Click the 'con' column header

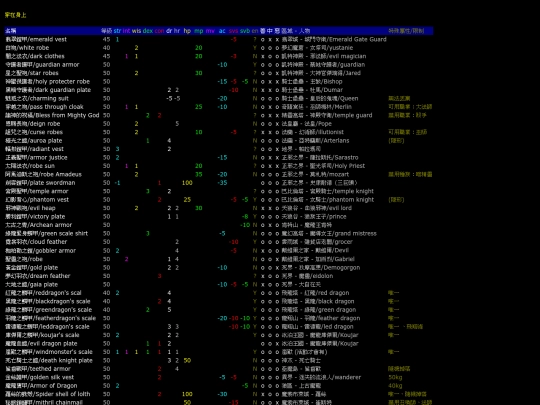pyautogui.click(x=159, y=31)
